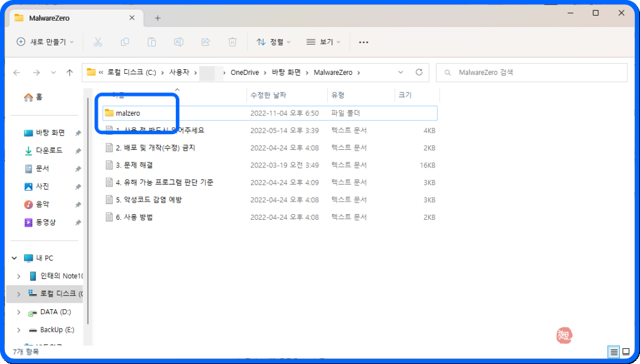The image size is (640, 364).
Task: Select file 4. 유해 가능 프로그램 판단 기준
Action: (x=270, y=183)
